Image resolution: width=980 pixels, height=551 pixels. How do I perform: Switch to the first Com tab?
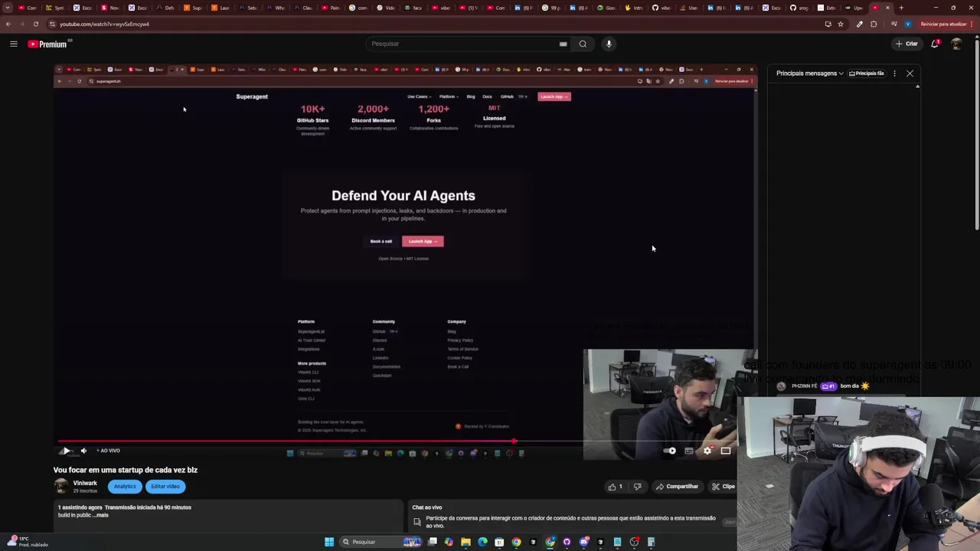pos(27,8)
